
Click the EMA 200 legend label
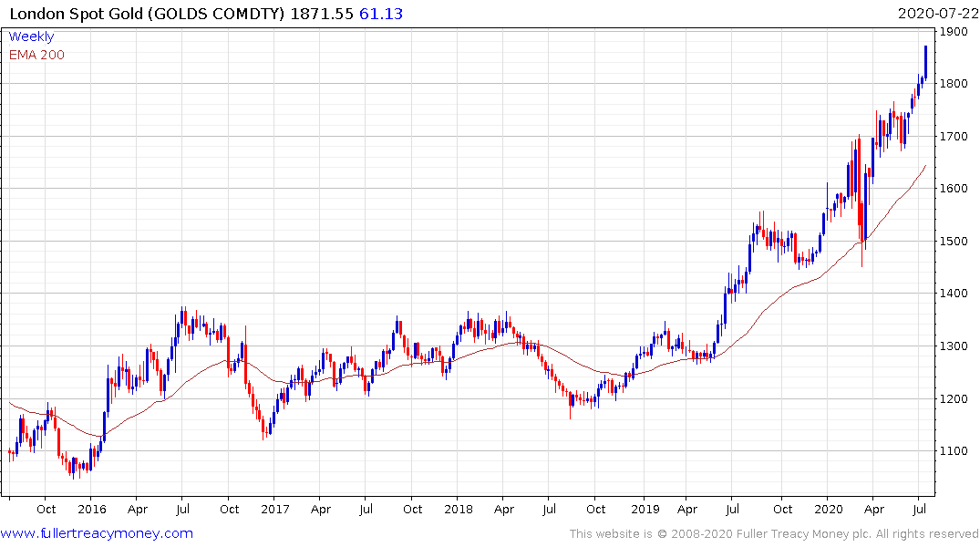(x=36, y=55)
